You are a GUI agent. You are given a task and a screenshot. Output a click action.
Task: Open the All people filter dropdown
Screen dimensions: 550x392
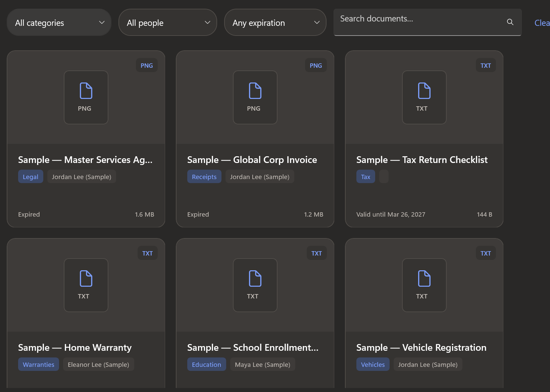point(168,22)
